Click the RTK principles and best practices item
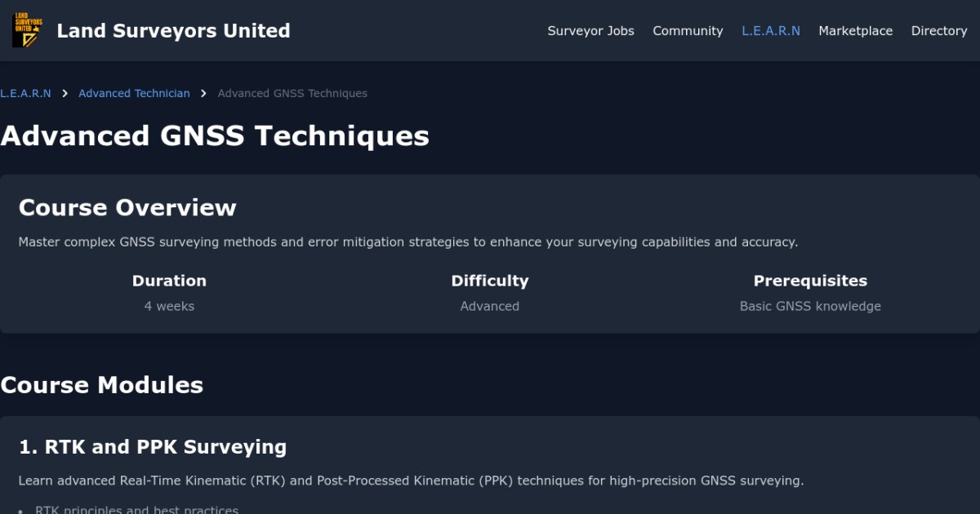 click(136, 510)
